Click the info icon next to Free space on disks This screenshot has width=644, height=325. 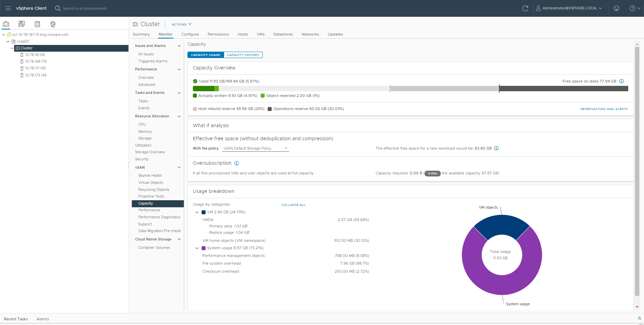tap(622, 81)
